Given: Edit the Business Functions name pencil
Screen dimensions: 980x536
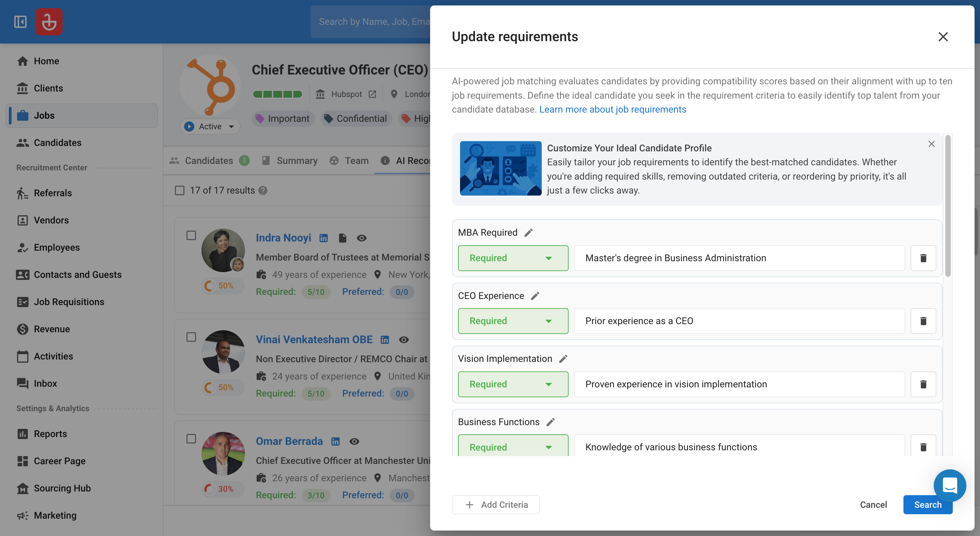Looking at the screenshot, I should click(x=551, y=422).
